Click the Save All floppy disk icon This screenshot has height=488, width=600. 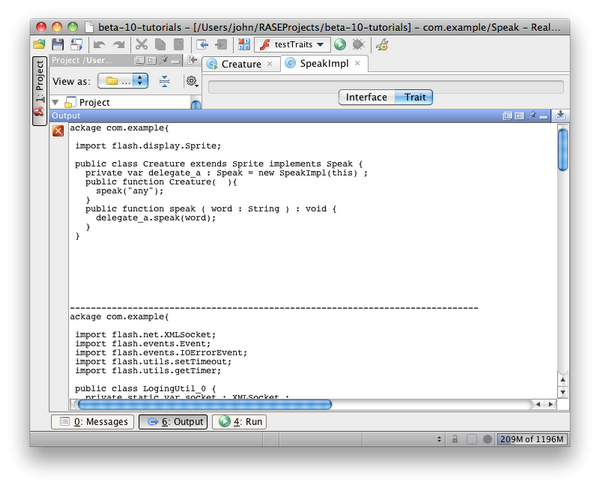[58, 45]
